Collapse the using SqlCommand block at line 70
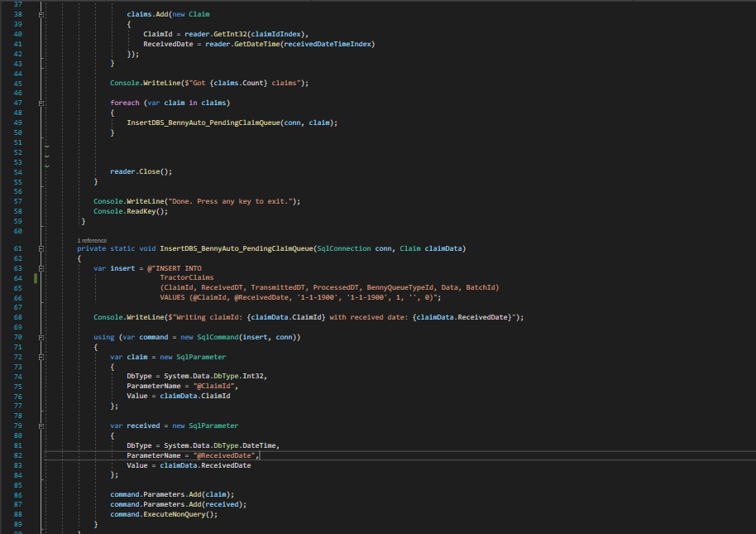Image resolution: width=756 pixels, height=534 pixels. coord(41,337)
